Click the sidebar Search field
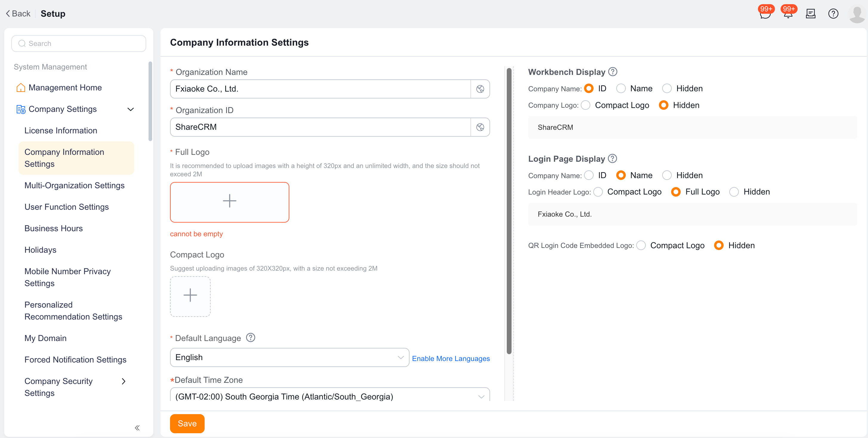The height and width of the screenshot is (438, 868). [x=78, y=44]
